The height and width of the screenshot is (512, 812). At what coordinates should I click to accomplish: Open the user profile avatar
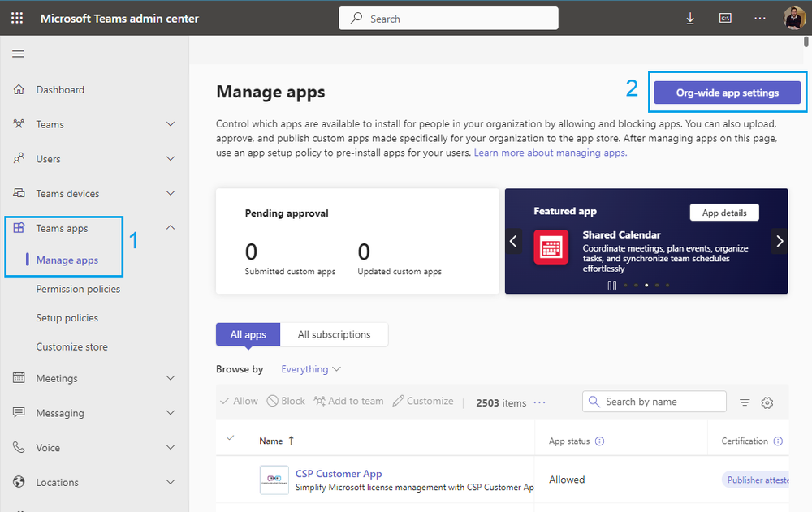point(794,18)
